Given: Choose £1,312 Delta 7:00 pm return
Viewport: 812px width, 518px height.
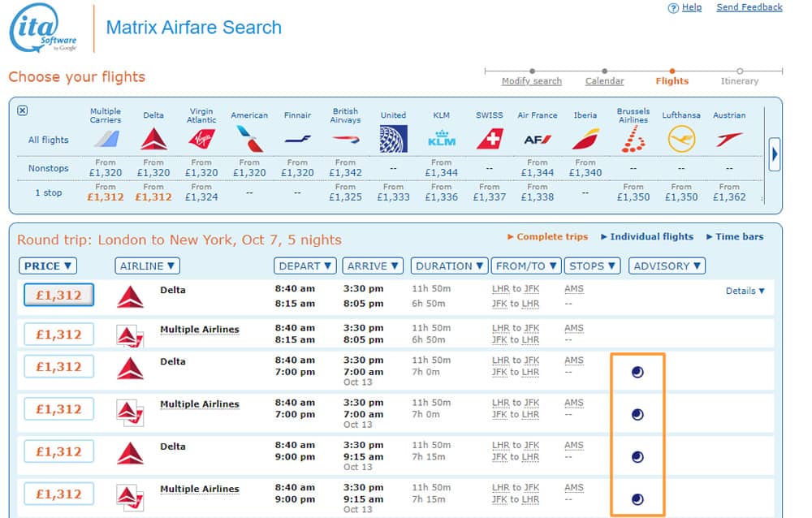Looking at the screenshot, I should click(59, 367).
